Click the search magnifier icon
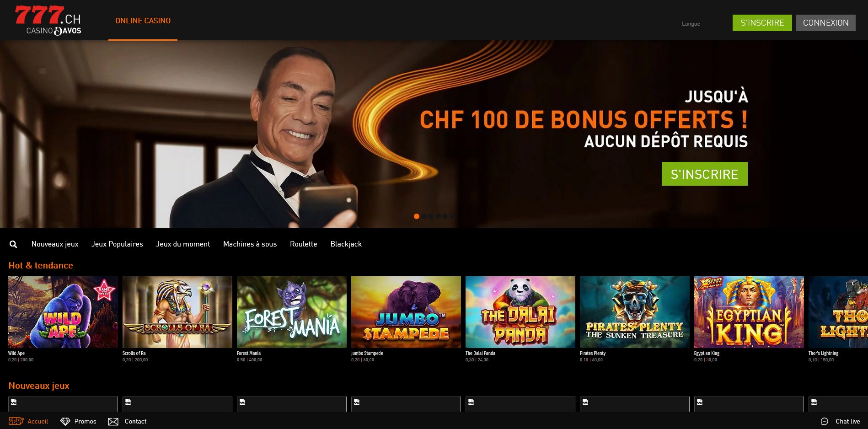This screenshot has width=868, height=429. pyautogui.click(x=13, y=244)
